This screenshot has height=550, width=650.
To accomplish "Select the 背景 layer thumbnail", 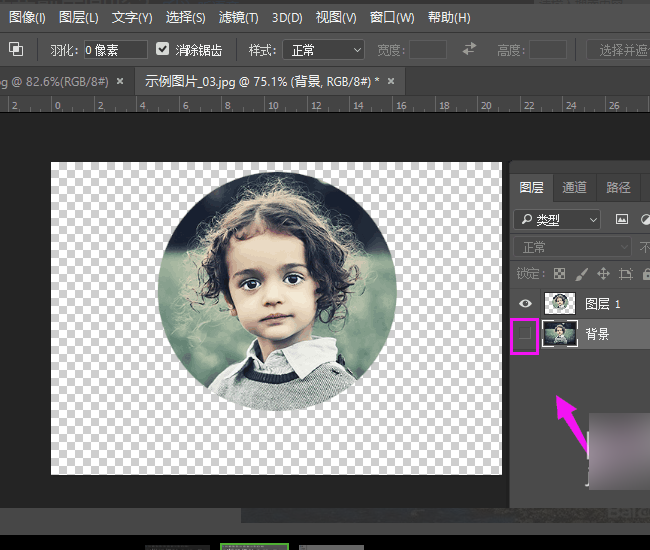I will 560,335.
